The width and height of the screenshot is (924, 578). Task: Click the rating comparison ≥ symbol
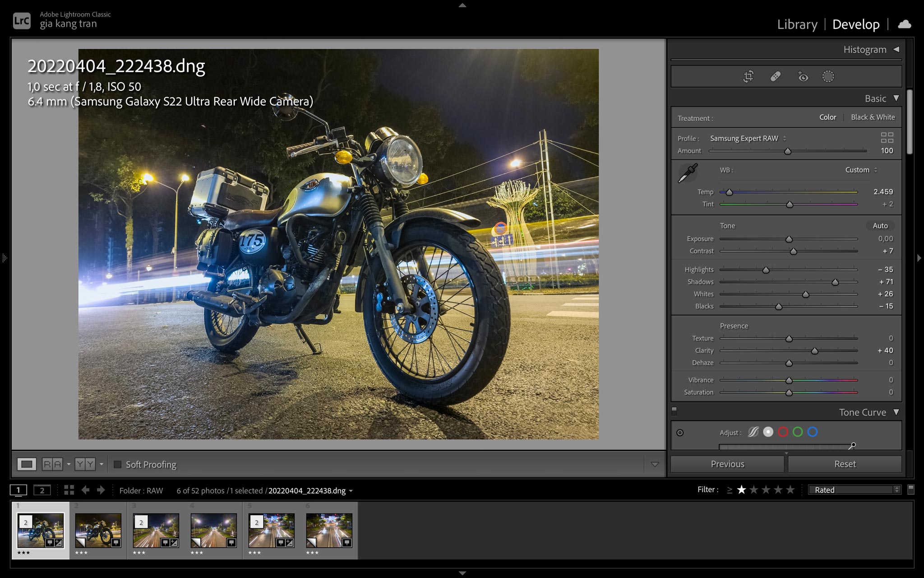pos(730,490)
